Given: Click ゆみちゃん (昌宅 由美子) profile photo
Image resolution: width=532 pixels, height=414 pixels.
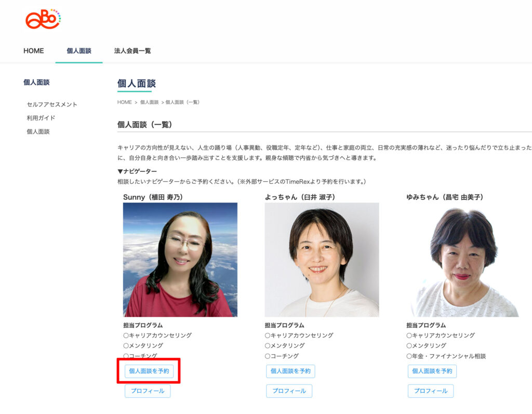Looking at the screenshot, I should 463,260.
